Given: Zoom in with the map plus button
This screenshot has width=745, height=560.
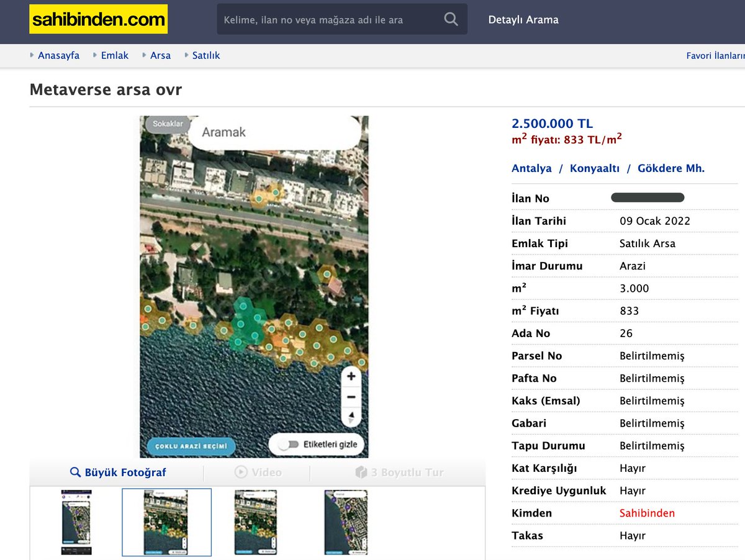Looking at the screenshot, I should (351, 376).
